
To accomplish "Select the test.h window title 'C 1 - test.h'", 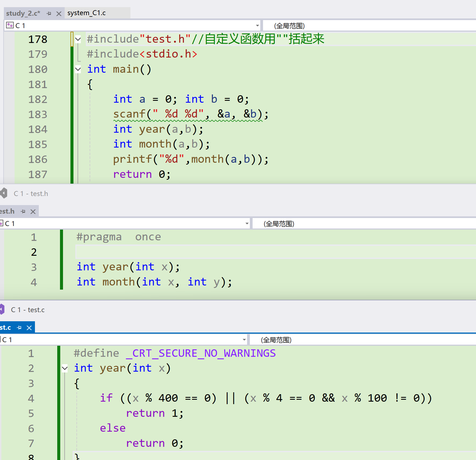I will click(31, 194).
